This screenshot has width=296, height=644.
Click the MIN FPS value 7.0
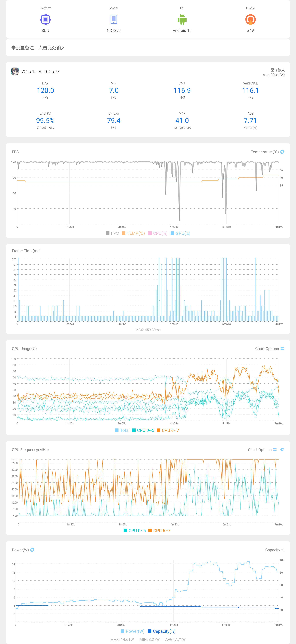[114, 91]
